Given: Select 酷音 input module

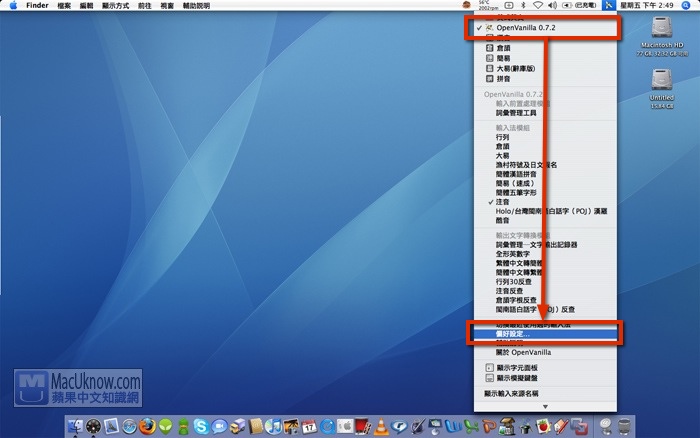Looking at the screenshot, I should pos(545,221).
